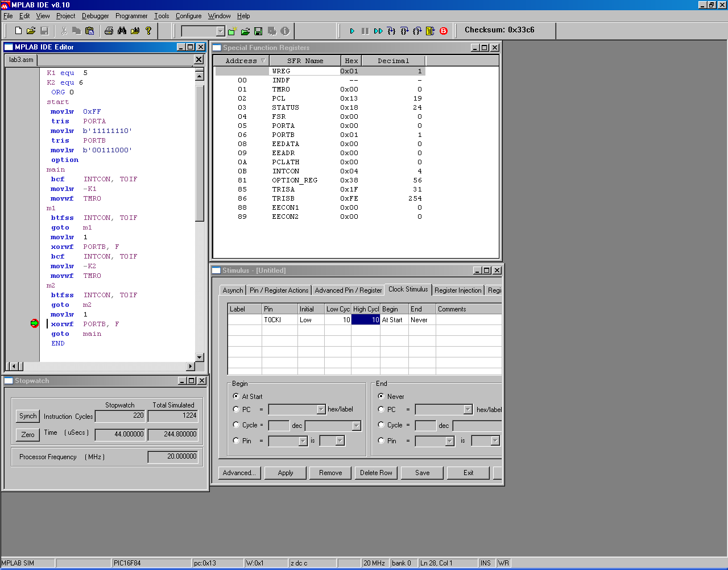Open End Pin name dropdown
This screenshot has height=570, width=728.
pyautogui.click(x=449, y=441)
